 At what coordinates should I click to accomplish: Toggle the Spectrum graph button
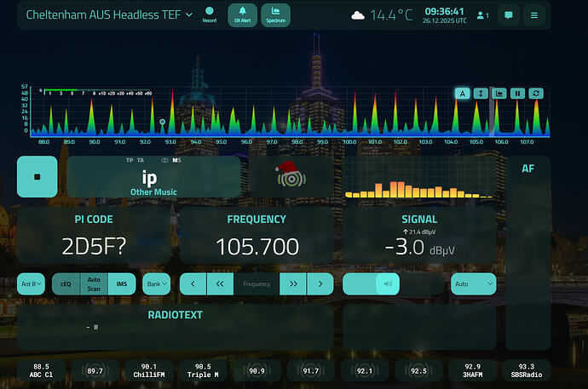tap(275, 14)
